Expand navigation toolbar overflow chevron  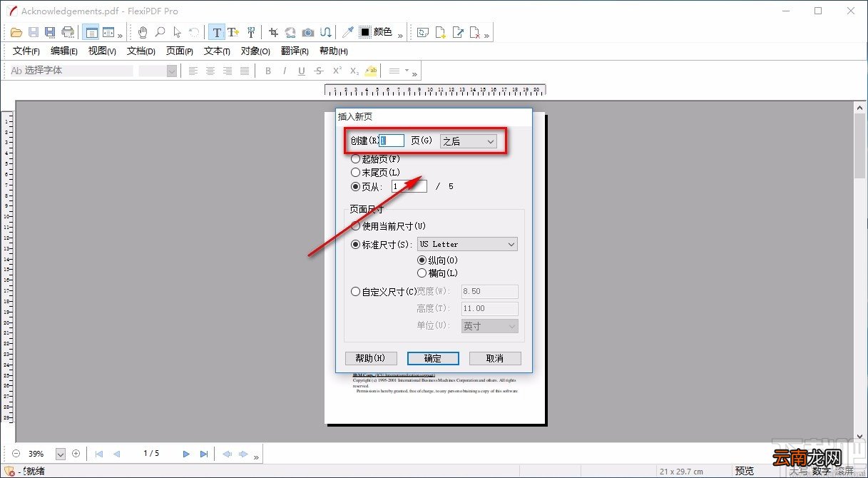pos(257,457)
